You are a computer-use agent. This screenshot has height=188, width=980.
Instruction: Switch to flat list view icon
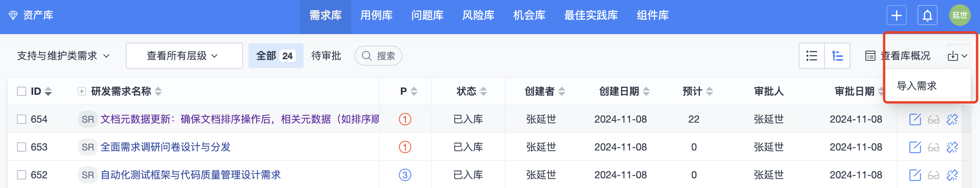click(812, 56)
